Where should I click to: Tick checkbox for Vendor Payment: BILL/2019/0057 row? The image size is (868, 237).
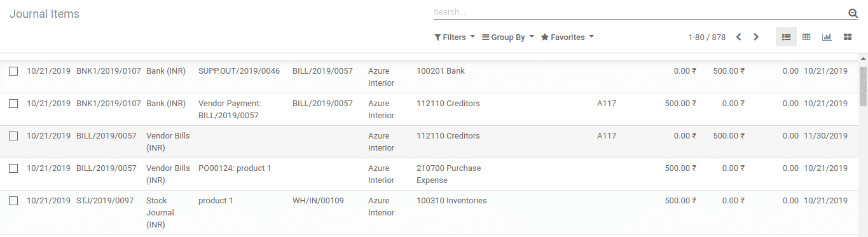(x=13, y=104)
